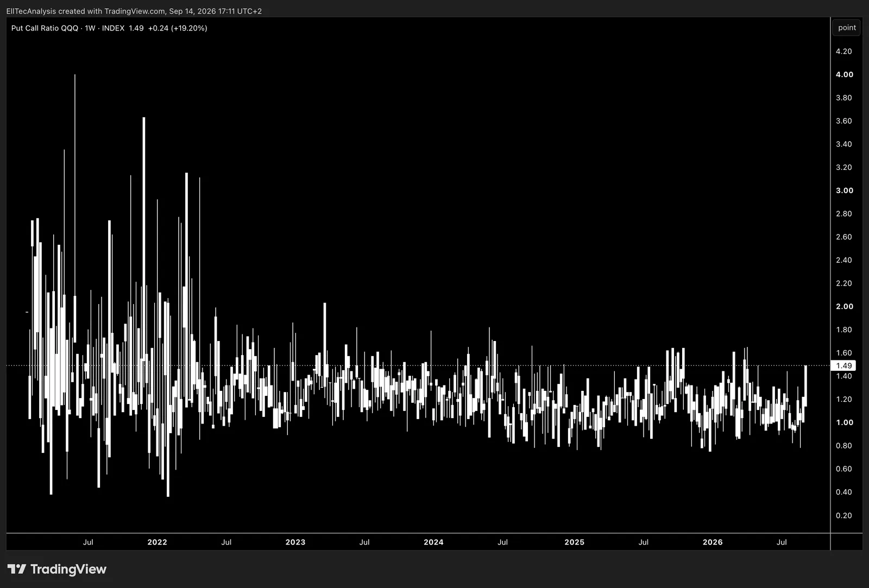Click the 4.20 price axis label

coord(844,51)
